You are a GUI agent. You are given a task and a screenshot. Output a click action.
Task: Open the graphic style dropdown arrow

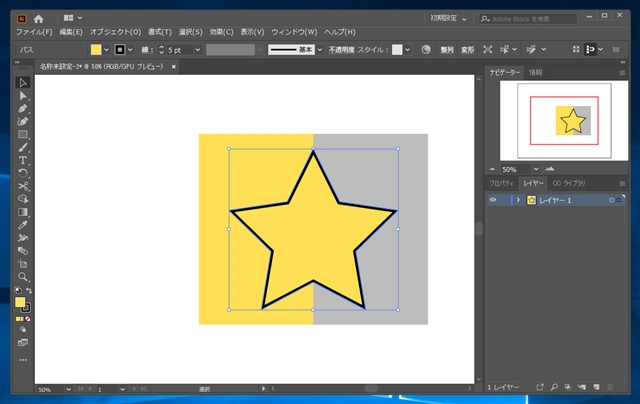(407, 50)
